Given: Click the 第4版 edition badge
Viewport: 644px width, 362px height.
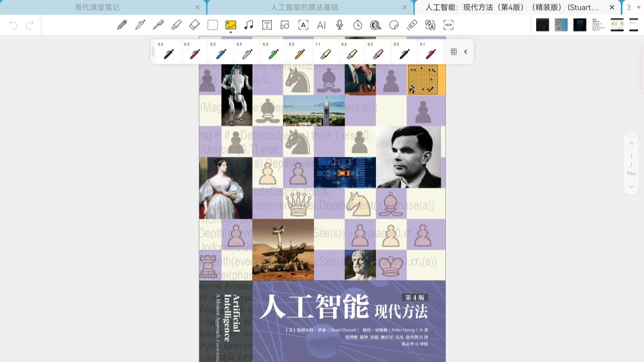Looking at the screenshot, I should (414, 297).
